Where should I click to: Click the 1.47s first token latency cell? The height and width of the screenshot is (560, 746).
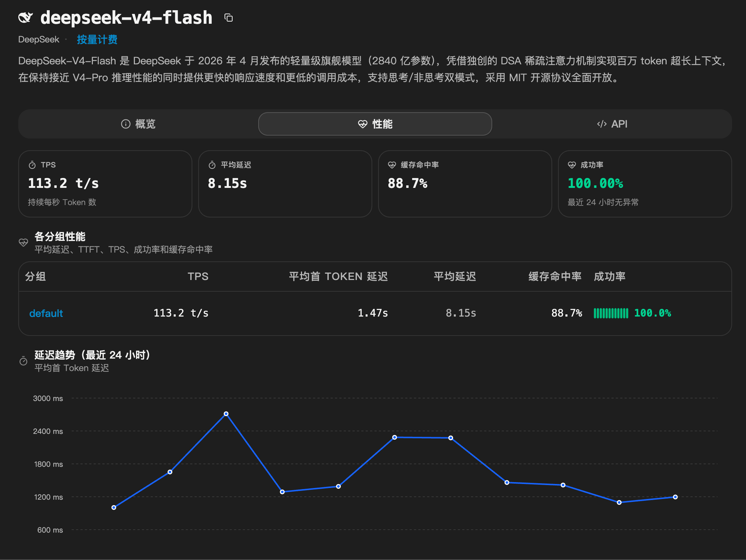pos(373,313)
